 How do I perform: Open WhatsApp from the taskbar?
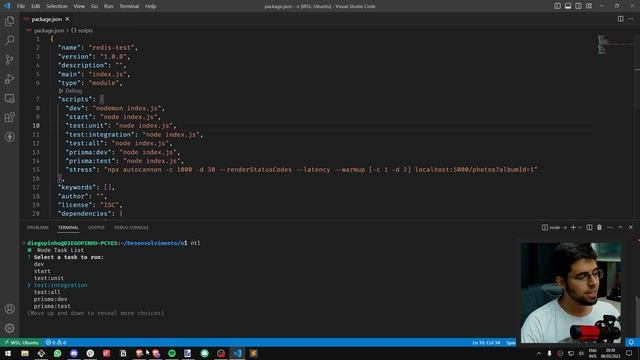[x=58, y=353]
